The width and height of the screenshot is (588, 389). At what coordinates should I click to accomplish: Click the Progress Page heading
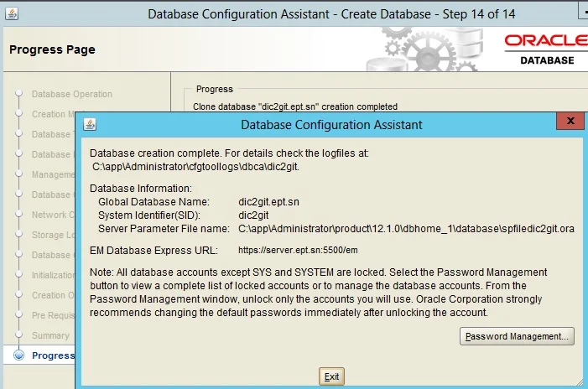(x=52, y=49)
